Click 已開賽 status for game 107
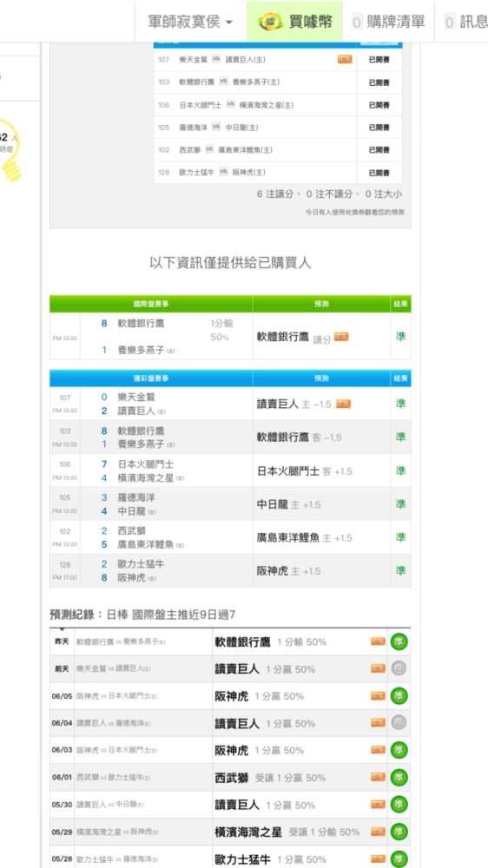The height and width of the screenshot is (868, 488). tap(379, 60)
